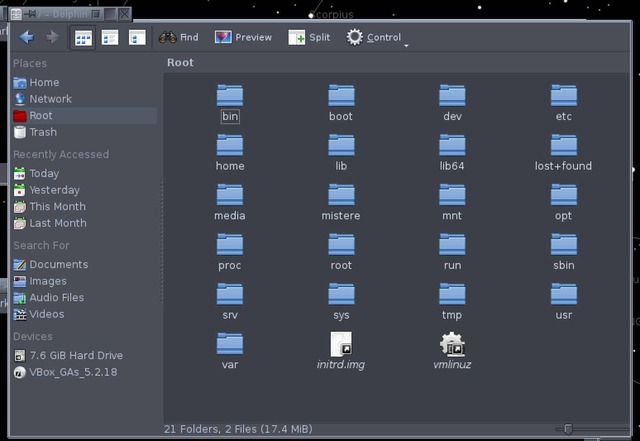Select the home folder icon
640x441 pixels.
[x=230, y=145]
